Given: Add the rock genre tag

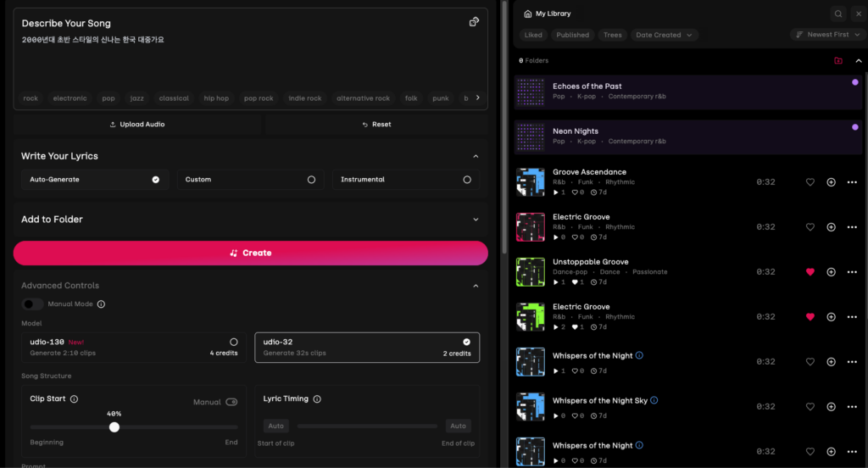Looking at the screenshot, I should coord(31,98).
